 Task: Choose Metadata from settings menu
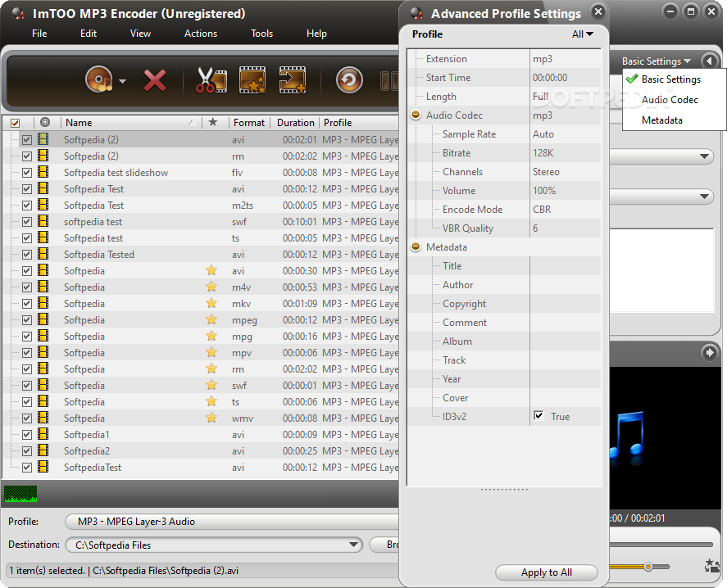(662, 120)
